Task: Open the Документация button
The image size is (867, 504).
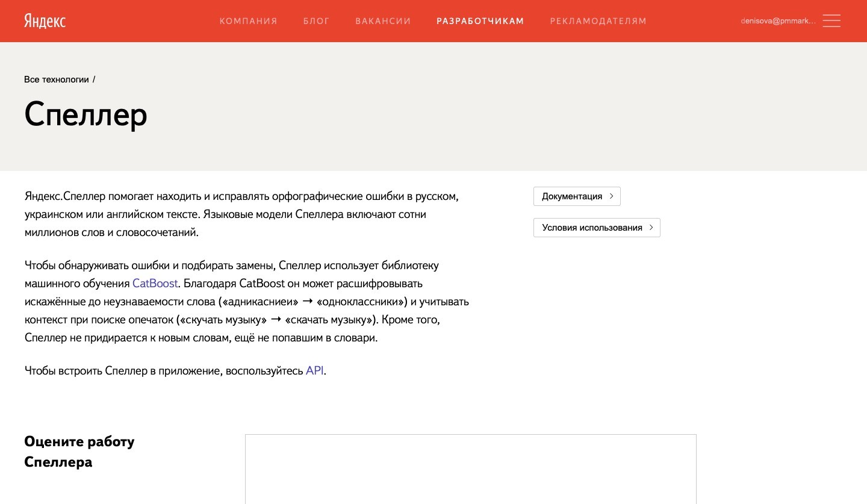Action: point(577,196)
